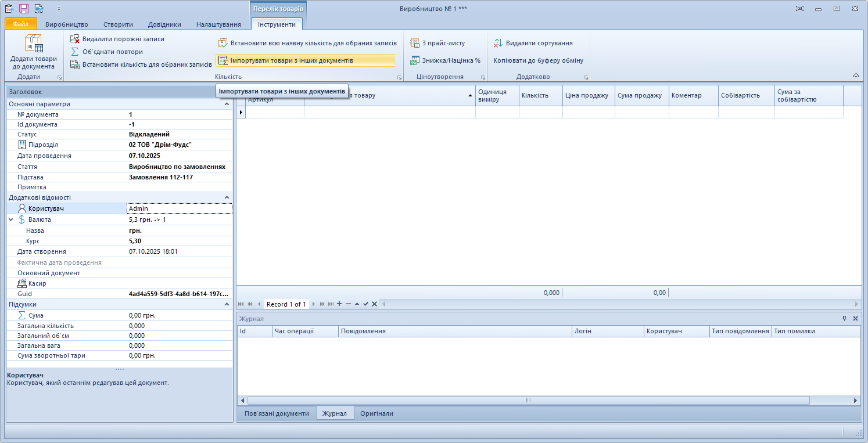This screenshot has width=868, height=443.
Task: Append new record with plus button
Action: coord(339,304)
